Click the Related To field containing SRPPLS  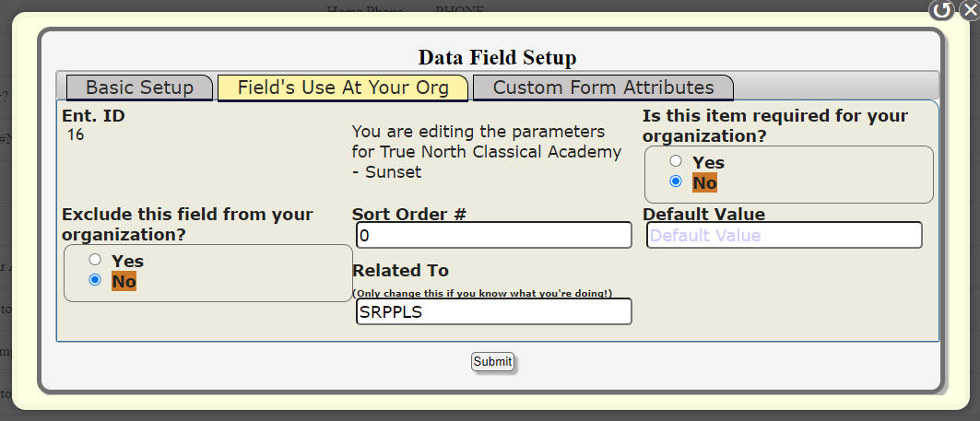click(x=493, y=312)
